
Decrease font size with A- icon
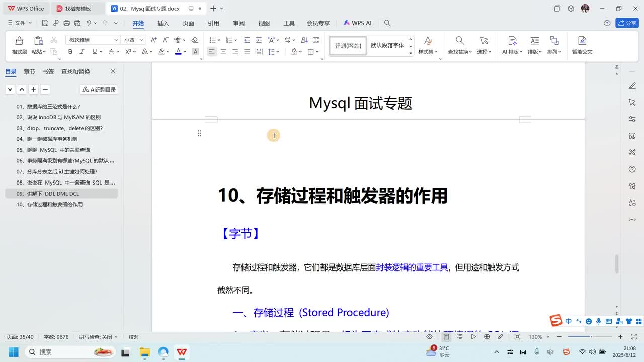(x=166, y=40)
